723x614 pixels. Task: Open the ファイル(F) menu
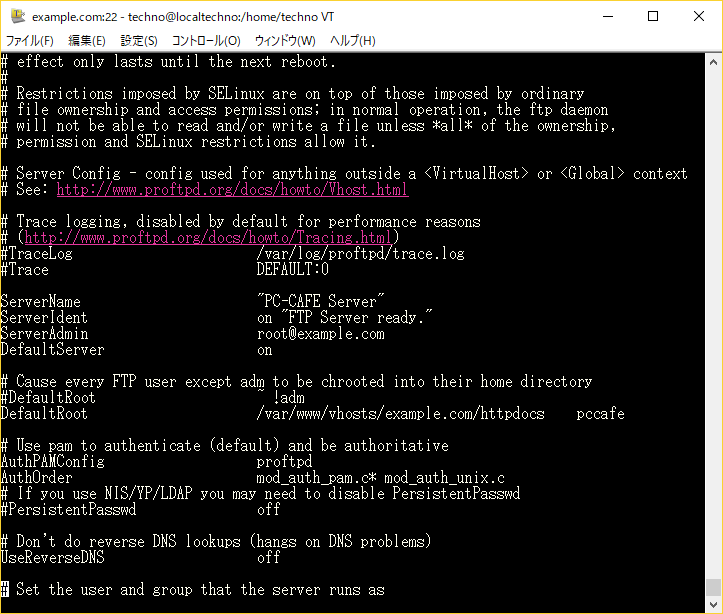(30, 41)
